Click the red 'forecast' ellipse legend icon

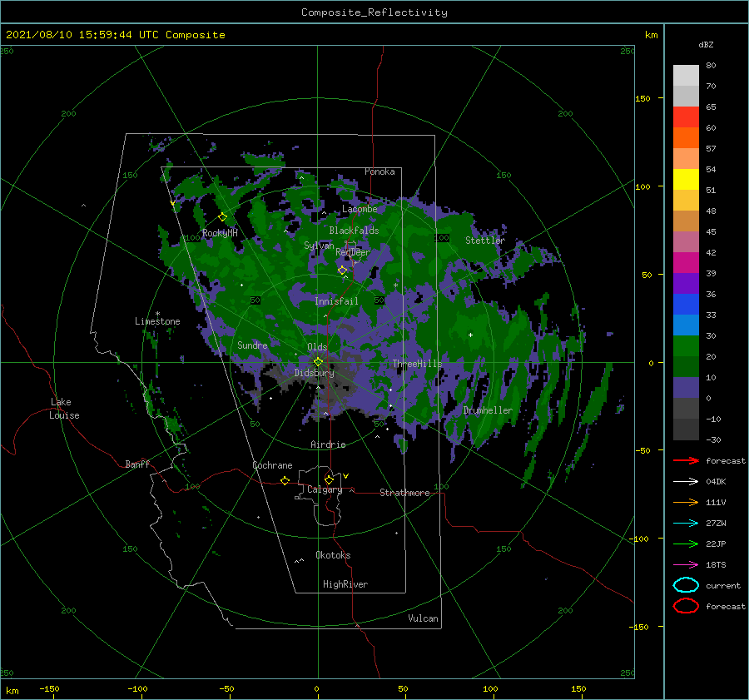(x=686, y=606)
